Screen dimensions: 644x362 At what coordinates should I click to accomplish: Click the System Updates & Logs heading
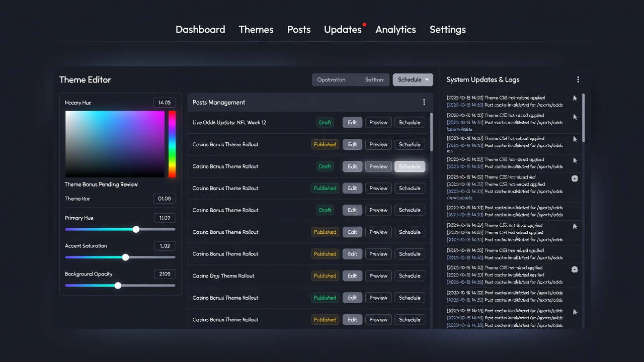click(x=483, y=79)
